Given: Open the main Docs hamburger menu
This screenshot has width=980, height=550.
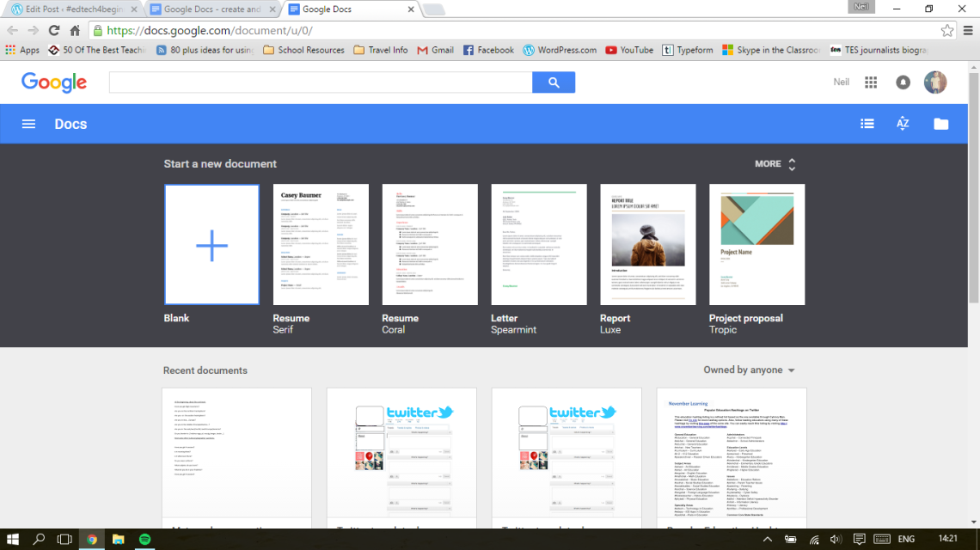Looking at the screenshot, I should point(28,123).
